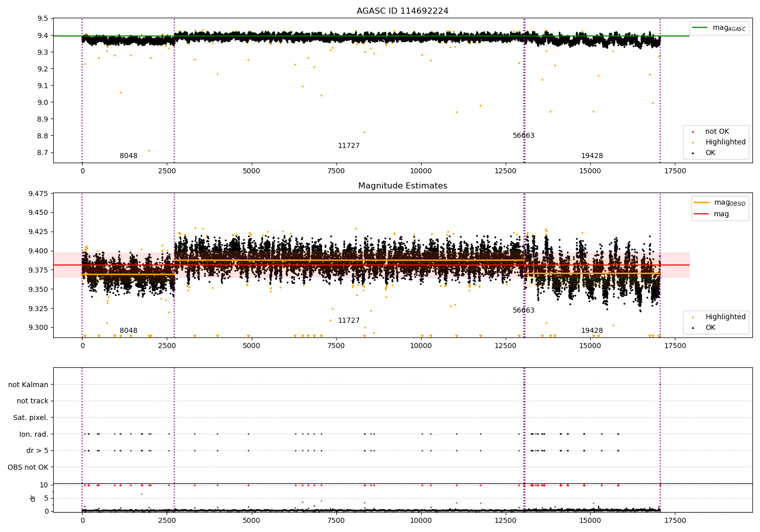Click x-axis tick 7500 under the AGASC plot
This screenshot has height=532, width=760.
[x=336, y=171]
